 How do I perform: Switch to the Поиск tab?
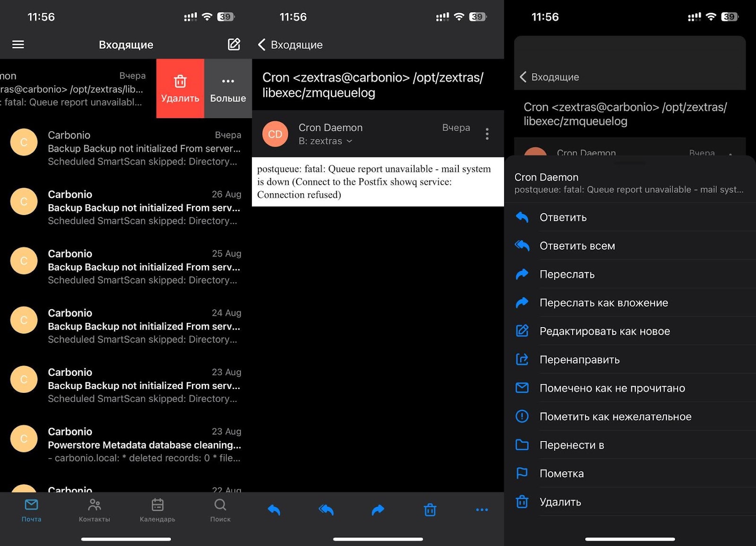coord(220,511)
